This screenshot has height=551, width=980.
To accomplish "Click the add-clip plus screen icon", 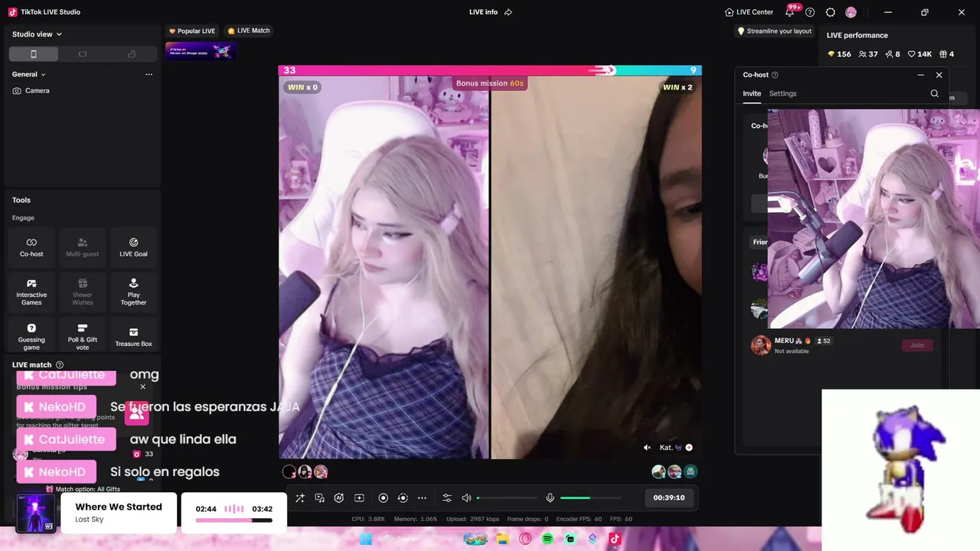I will (x=359, y=498).
